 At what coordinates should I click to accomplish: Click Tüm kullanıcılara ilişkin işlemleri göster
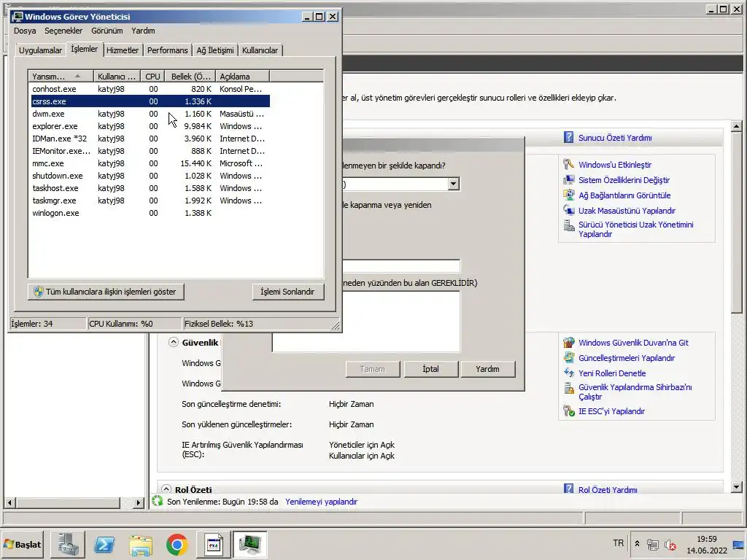tap(106, 292)
